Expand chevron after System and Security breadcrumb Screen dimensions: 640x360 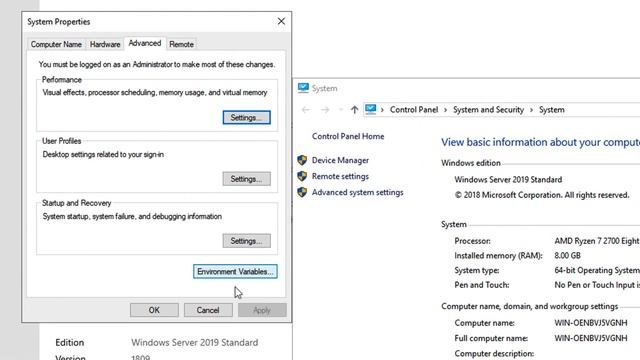click(x=531, y=110)
